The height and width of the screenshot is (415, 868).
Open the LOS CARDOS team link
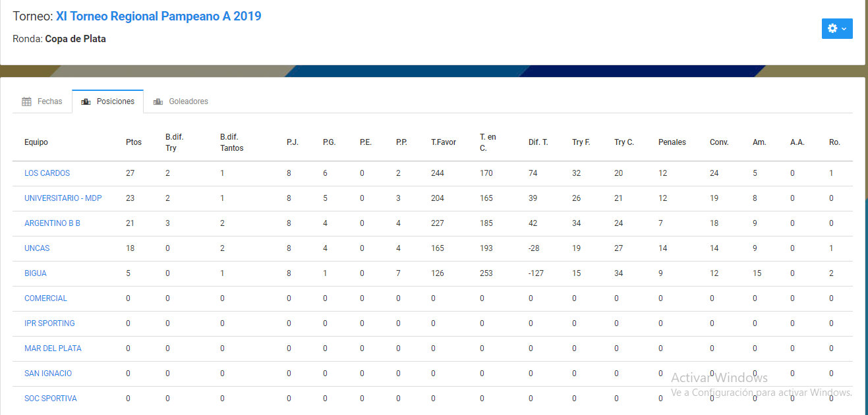pos(47,173)
